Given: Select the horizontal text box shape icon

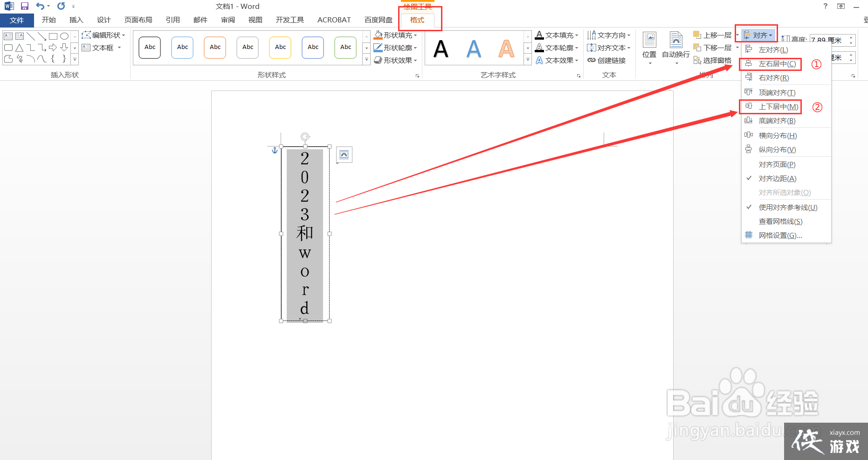Looking at the screenshot, I should [x=8, y=36].
